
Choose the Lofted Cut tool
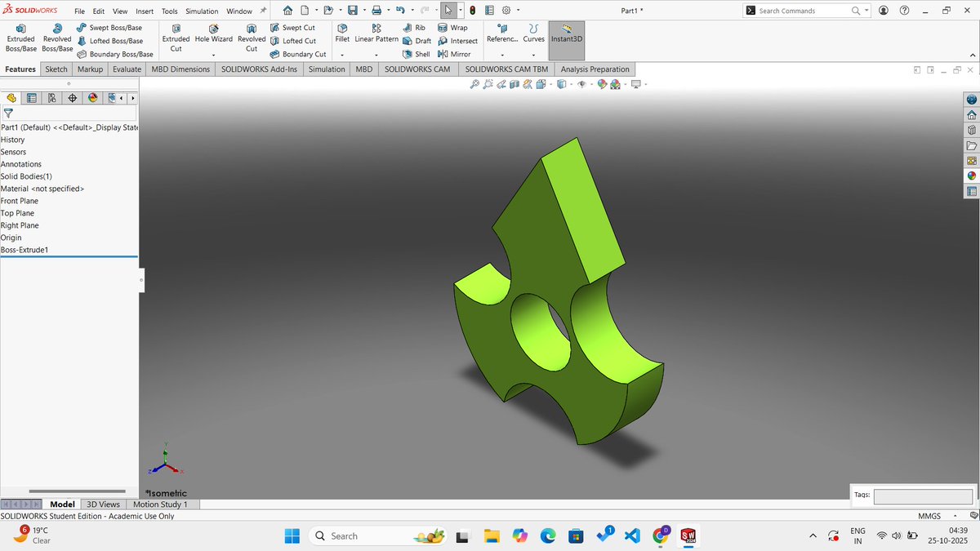pos(292,41)
